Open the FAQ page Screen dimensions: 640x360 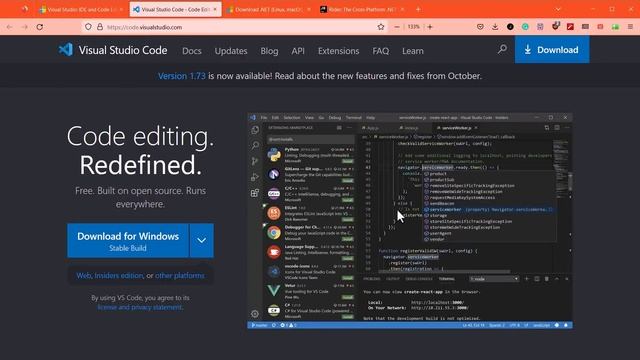click(x=380, y=51)
